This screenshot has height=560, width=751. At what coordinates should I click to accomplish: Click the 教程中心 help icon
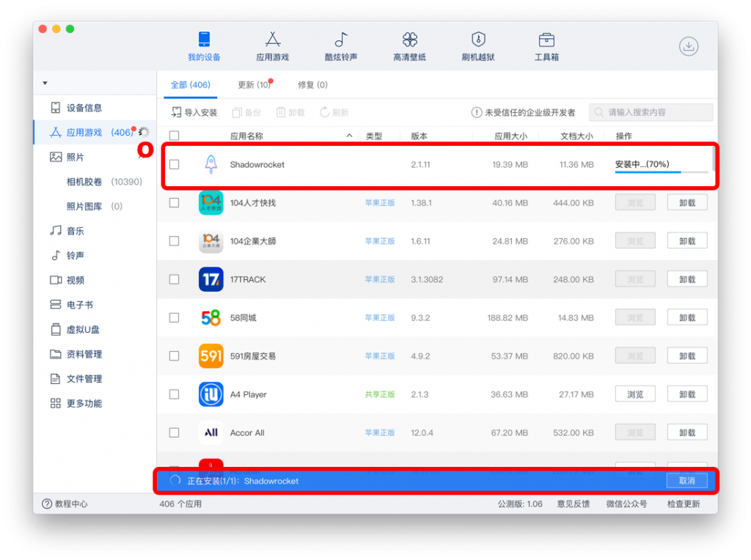point(47,504)
